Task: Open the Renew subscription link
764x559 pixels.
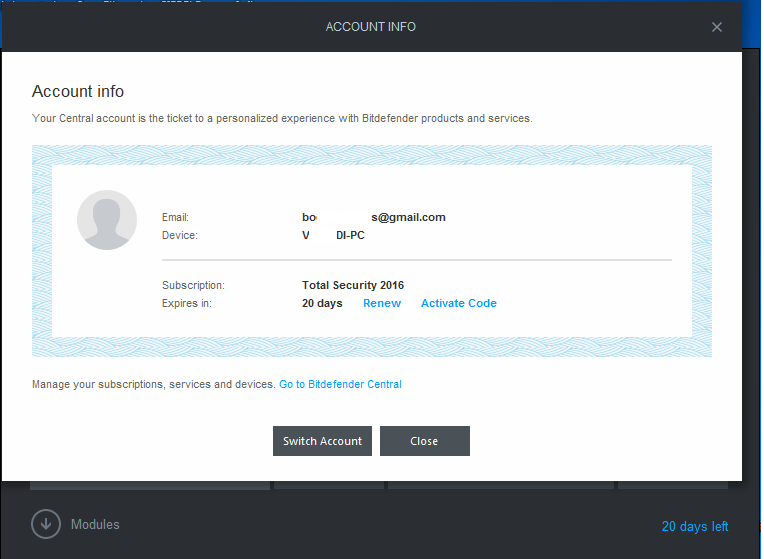Action: pyautogui.click(x=382, y=303)
